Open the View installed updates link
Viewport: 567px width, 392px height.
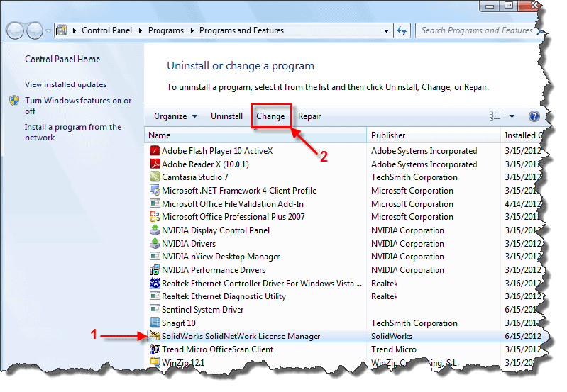click(65, 84)
